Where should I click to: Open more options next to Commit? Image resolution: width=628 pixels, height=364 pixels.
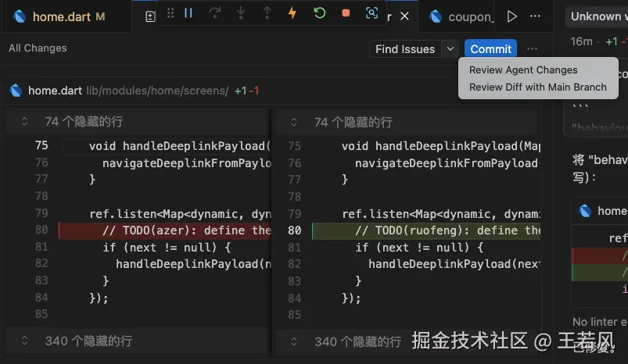[x=532, y=48]
